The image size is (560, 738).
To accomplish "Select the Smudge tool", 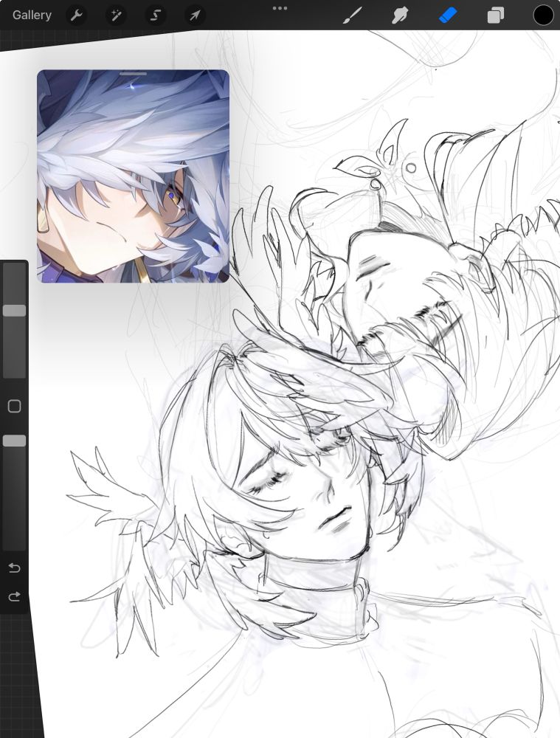I will click(400, 15).
